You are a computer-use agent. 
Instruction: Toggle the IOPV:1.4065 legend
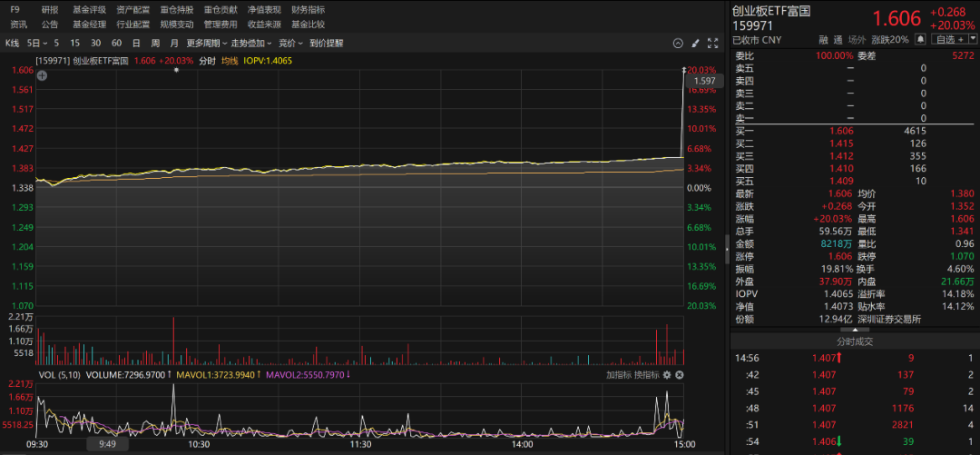268,61
